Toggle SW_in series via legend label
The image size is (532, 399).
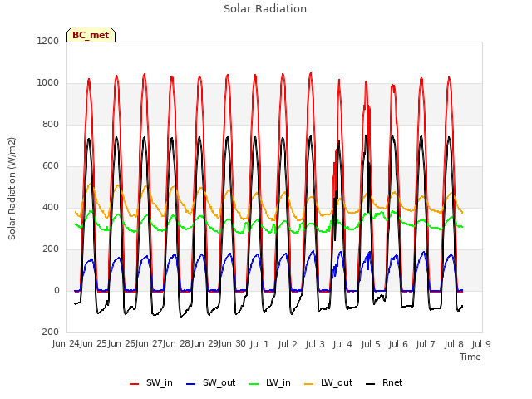(160, 382)
